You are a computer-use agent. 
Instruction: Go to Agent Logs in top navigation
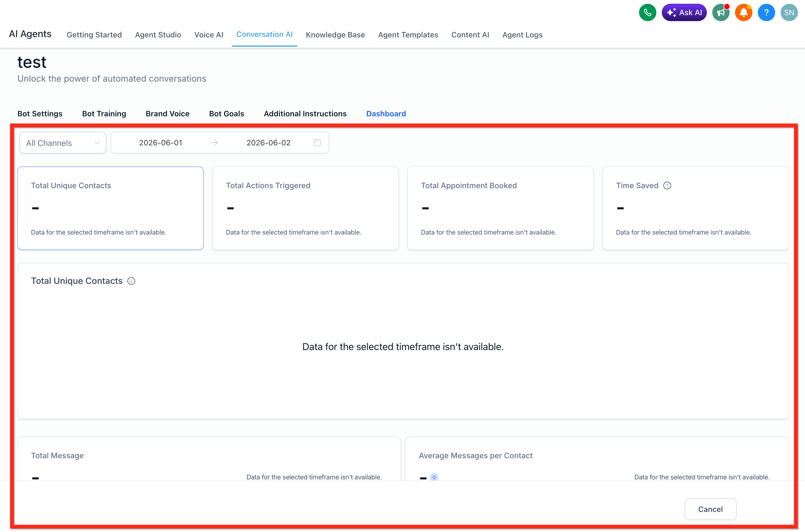pos(522,35)
